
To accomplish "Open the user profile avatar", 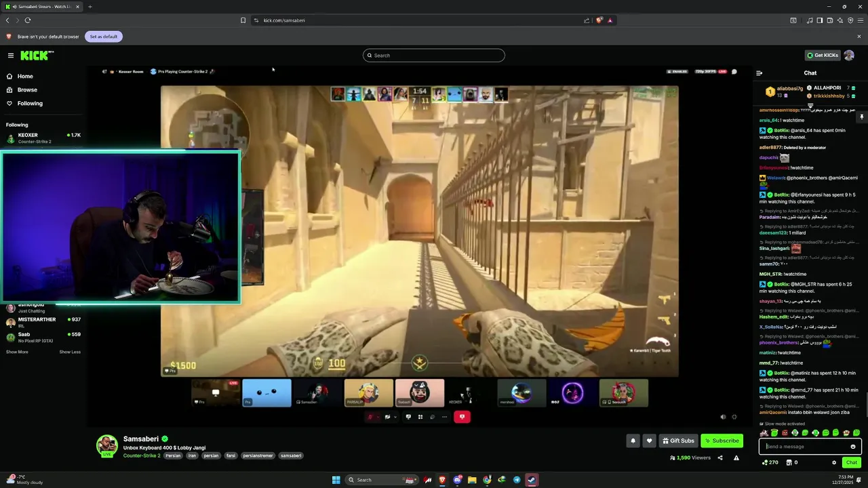I will (x=849, y=56).
